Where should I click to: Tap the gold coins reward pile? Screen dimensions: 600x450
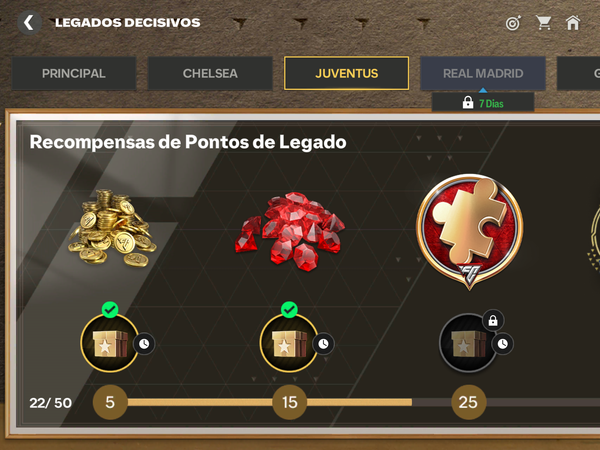111,228
